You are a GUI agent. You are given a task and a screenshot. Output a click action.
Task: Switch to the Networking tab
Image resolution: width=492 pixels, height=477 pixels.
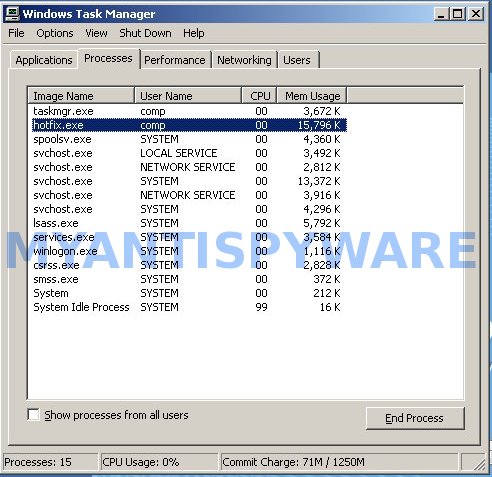click(x=244, y=60)
